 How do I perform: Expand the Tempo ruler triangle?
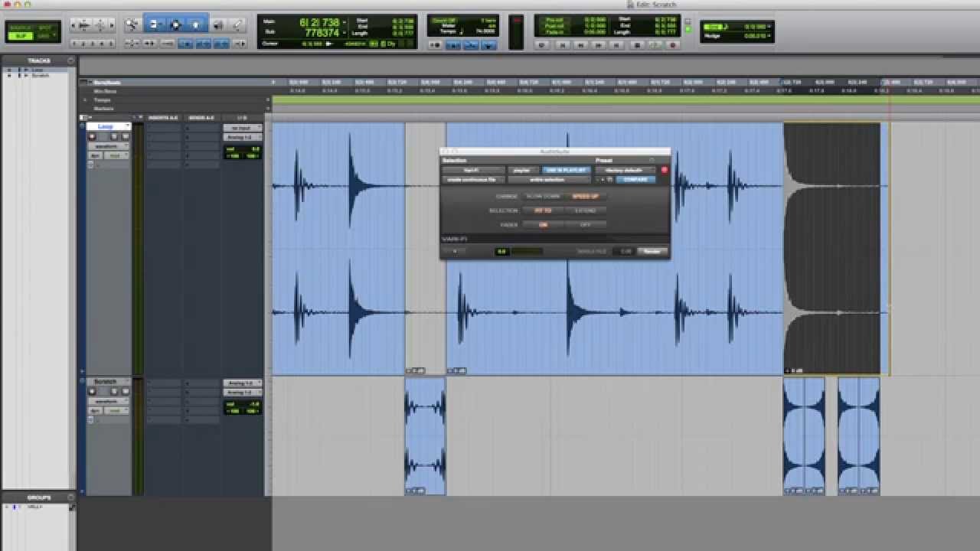pyautogui.click(x=85, y=99)
